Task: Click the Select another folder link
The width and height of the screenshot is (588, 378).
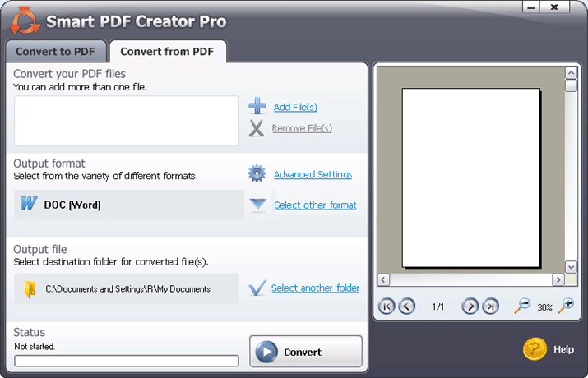Action: coord(315,288)
